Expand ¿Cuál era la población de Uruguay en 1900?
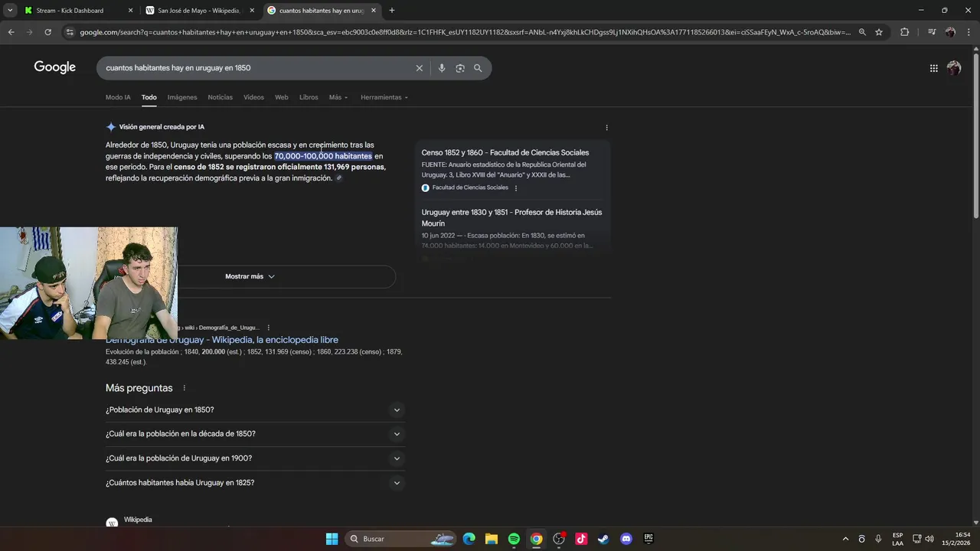This screenshot has width=980, height=551. pos(255,458)
